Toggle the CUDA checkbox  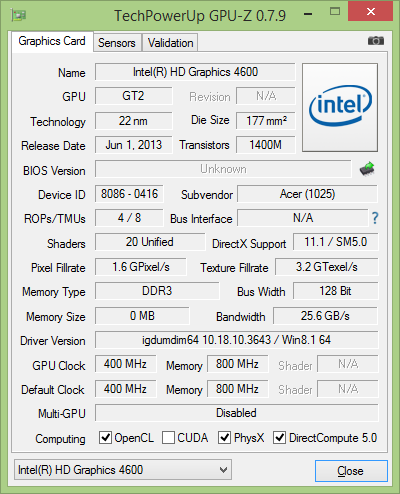[168, 438]
